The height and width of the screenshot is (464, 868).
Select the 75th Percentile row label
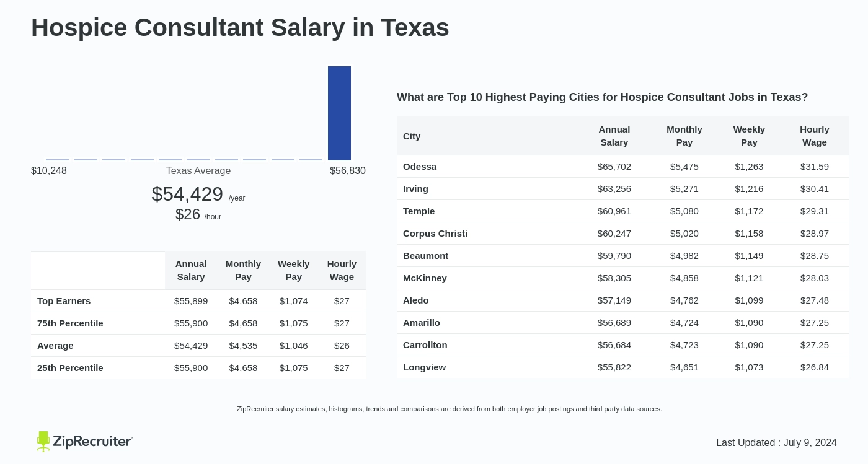pyautogui.click(x=70, y=323)
